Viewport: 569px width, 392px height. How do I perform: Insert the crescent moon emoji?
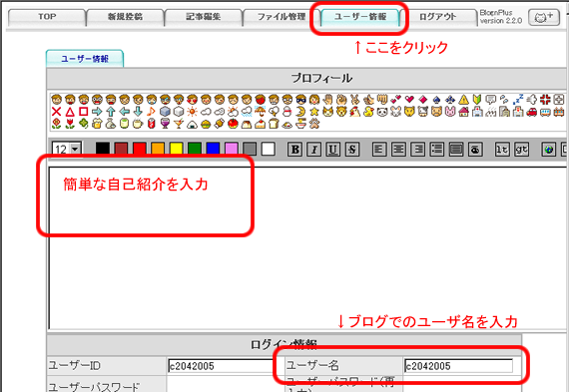coord(300,112)
